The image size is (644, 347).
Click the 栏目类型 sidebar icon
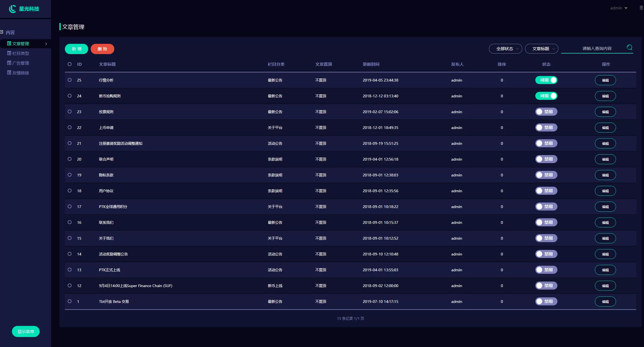pyautogui.click(x=9, y=53)
